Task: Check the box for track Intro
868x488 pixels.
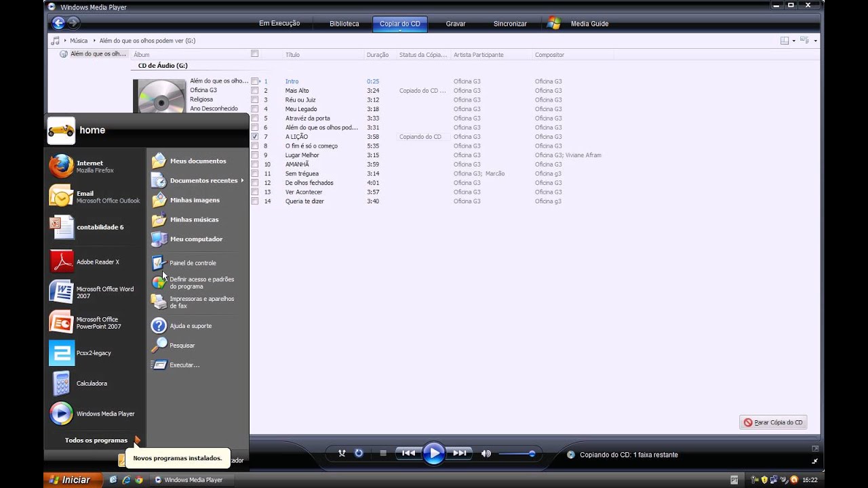Action: [255, 81]
